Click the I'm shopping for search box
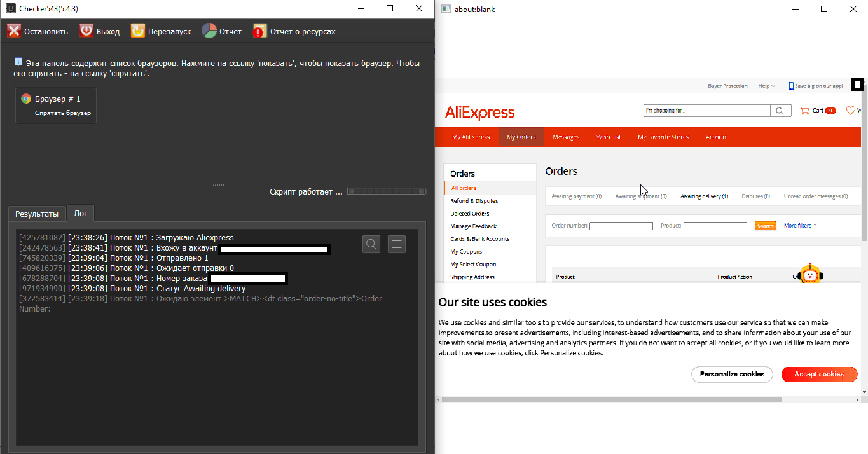Screen dimensions: 868x454 coord(707,111)
